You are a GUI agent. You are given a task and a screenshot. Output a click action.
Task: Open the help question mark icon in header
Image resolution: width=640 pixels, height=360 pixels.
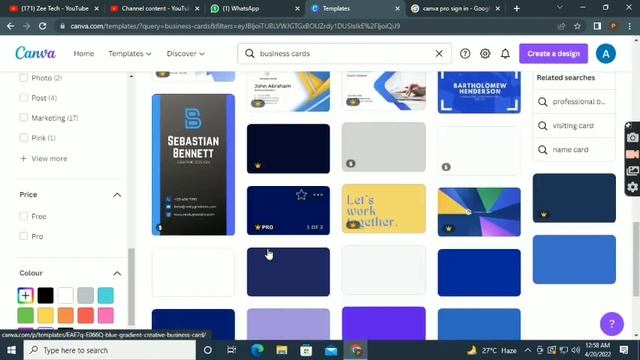465,53
